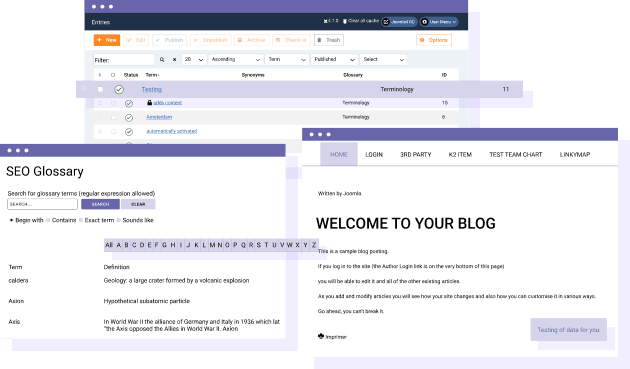Select the Exact term radio option

[81, 220]
